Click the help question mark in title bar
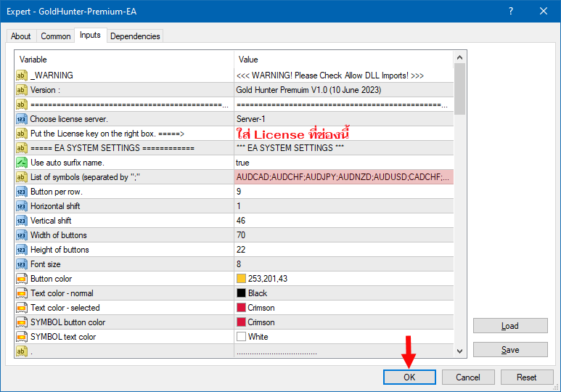The width and height of the screenshot is (561, 392). coord(511,11)
